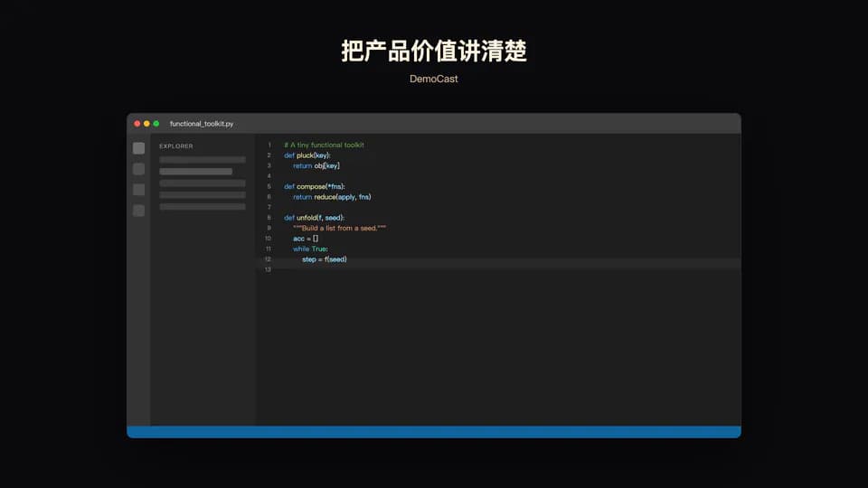The width and height of the screenshot is (868, 488).
Task: Click line number 5 in the gutter
Action: click(269, 186)
